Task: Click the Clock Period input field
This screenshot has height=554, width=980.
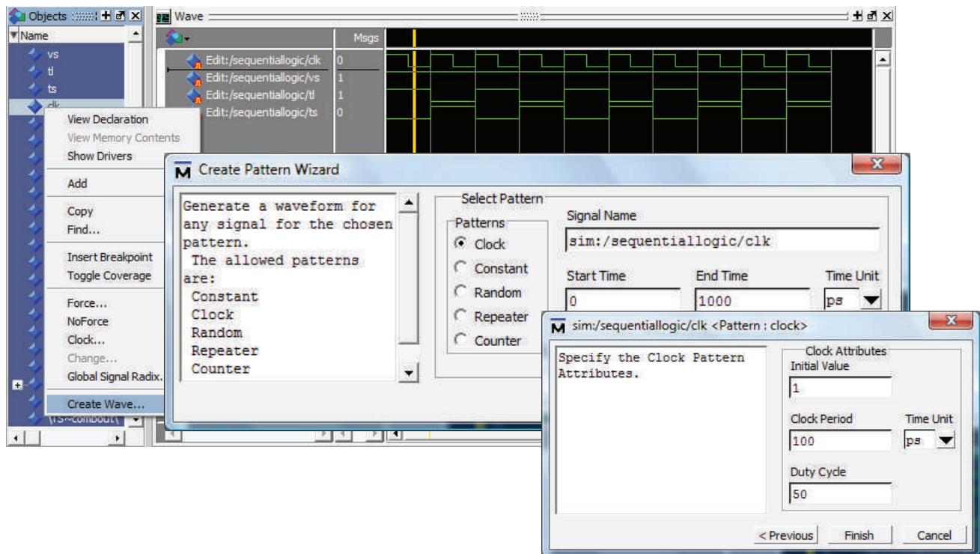Action: tap(840, 442)
